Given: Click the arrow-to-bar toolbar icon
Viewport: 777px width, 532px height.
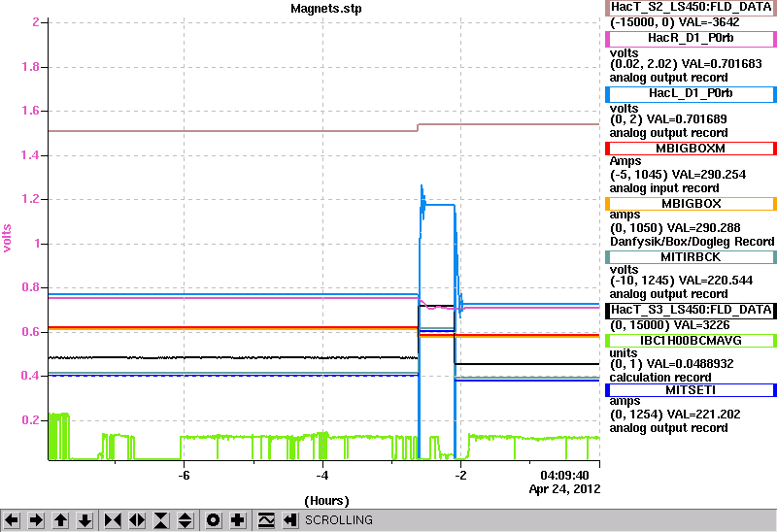Looking at the screenshot, I should (x=290, y=520).
